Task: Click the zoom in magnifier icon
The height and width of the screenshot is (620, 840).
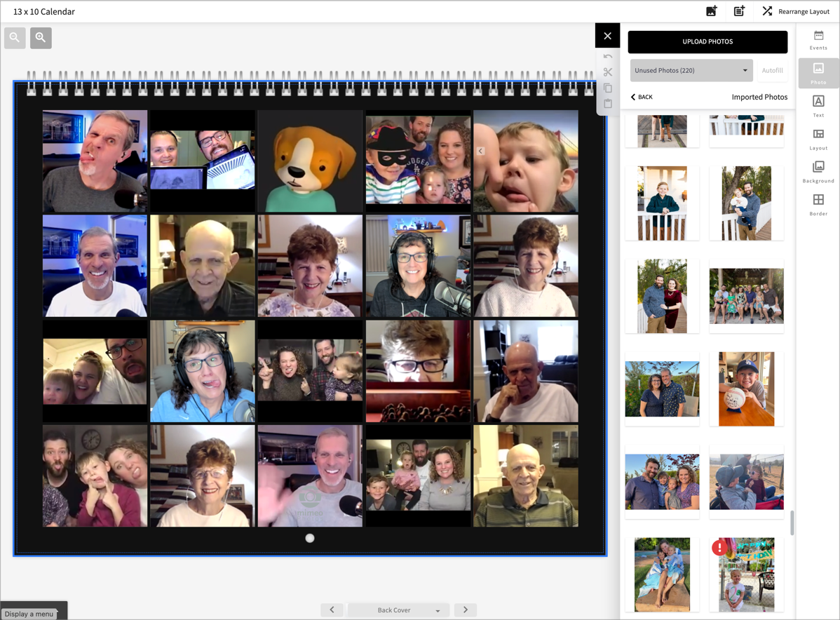Action: 41,38
